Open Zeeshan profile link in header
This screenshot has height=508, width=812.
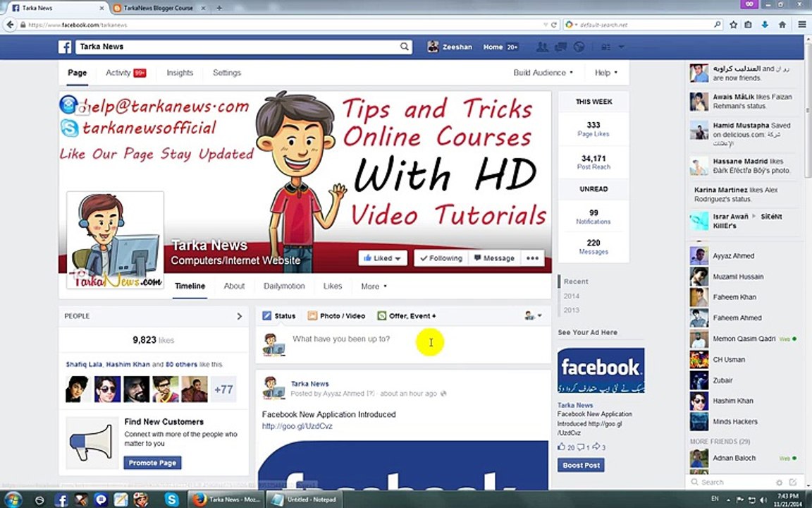[450, 47]
